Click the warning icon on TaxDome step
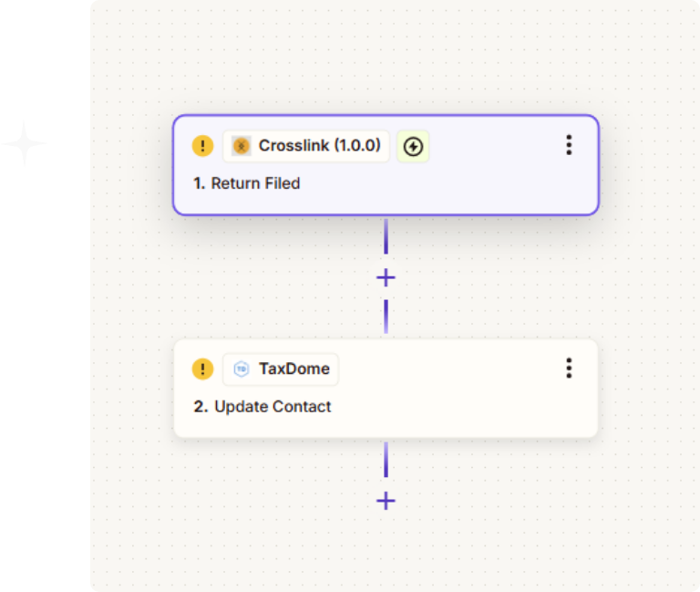The height and width of the screenshot is (592, 700). click(x=202, y=369)
